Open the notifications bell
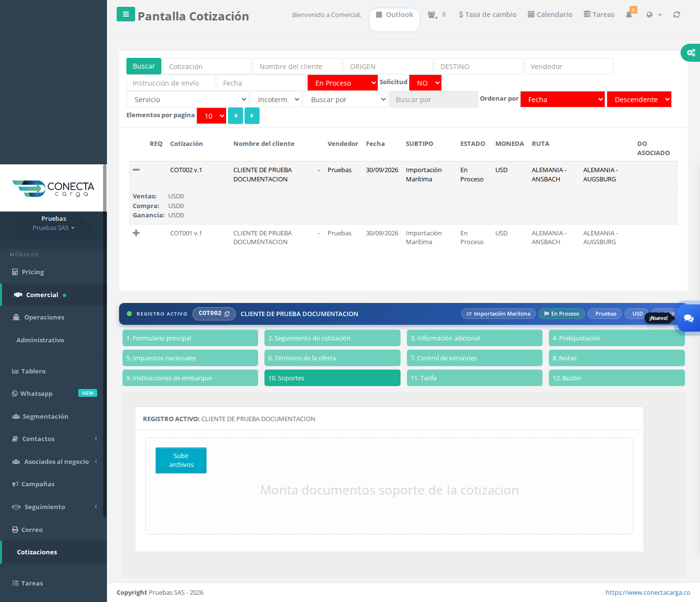Viewport: 700px width, 602px height. click(629, 15)
